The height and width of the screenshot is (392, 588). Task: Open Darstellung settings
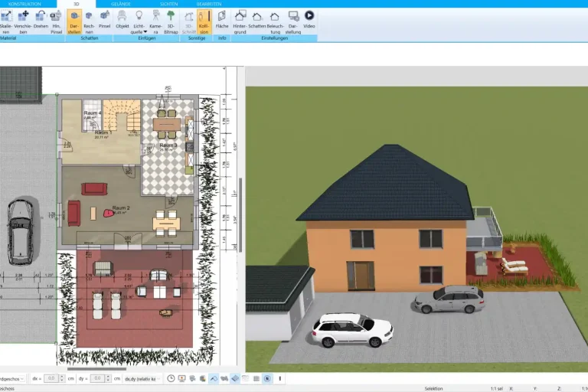293,22
